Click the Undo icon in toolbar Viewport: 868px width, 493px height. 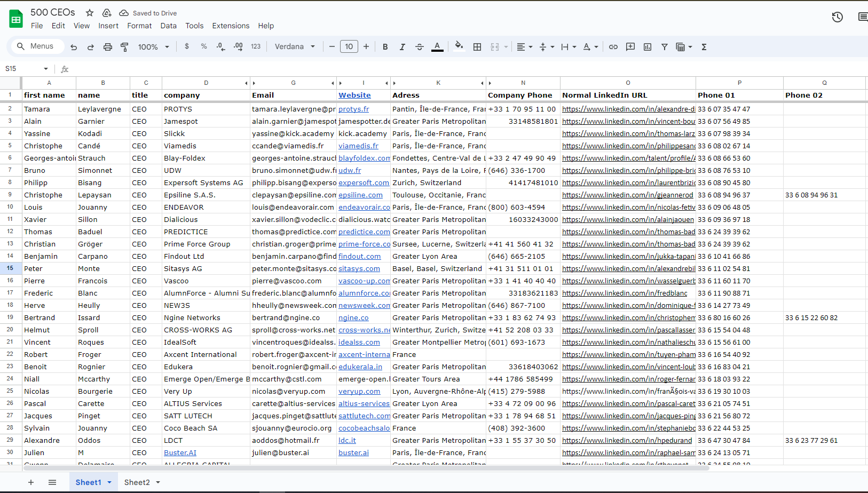point(74,47)
